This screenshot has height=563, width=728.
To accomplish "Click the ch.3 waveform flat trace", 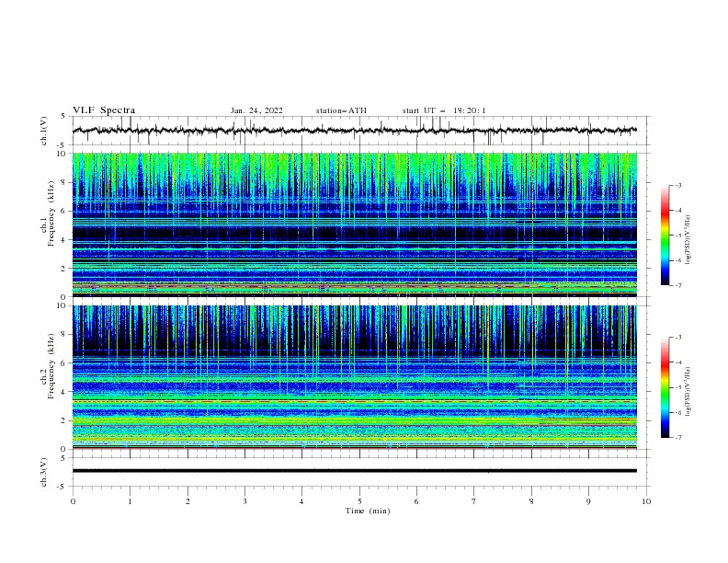I will click(354, 471).
